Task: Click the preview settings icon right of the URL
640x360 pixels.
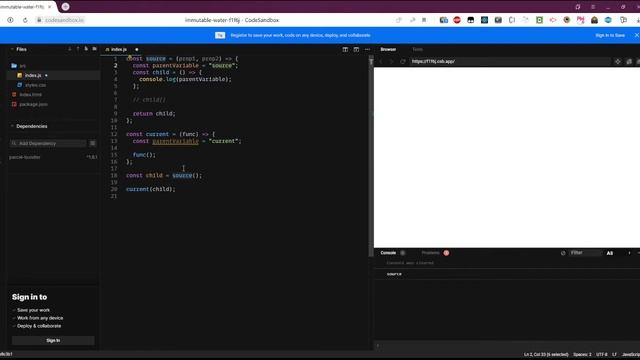Action: click(618, 61)
